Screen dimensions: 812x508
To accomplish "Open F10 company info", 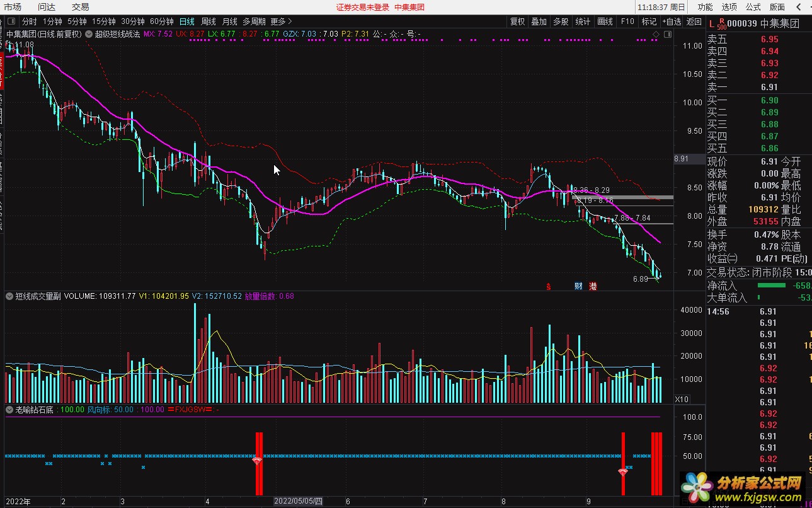I will click(627, 21).
